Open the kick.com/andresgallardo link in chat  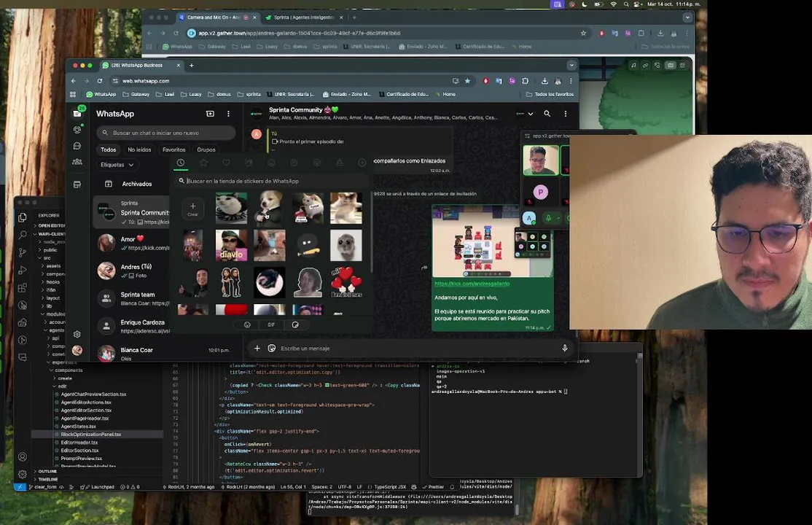click(472, 284)
